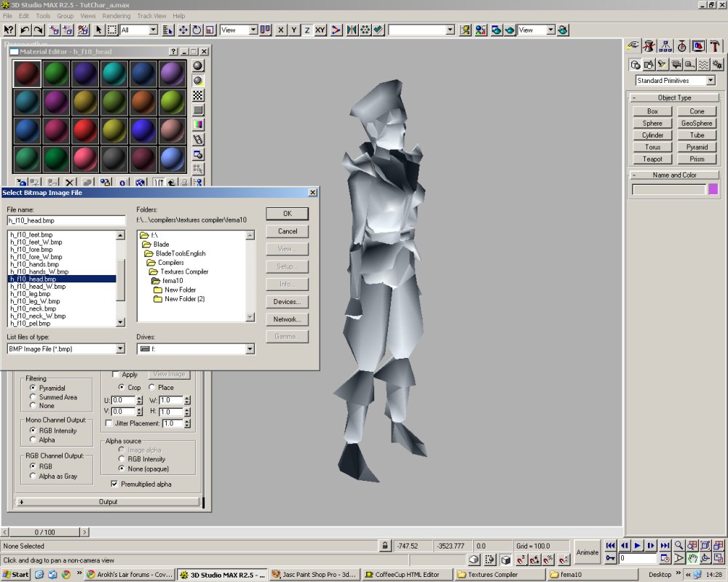Open the named selection sets dropdown
The width and height of the screenshot is (728, 582).
pyautogui.click(x=450, y=30)
